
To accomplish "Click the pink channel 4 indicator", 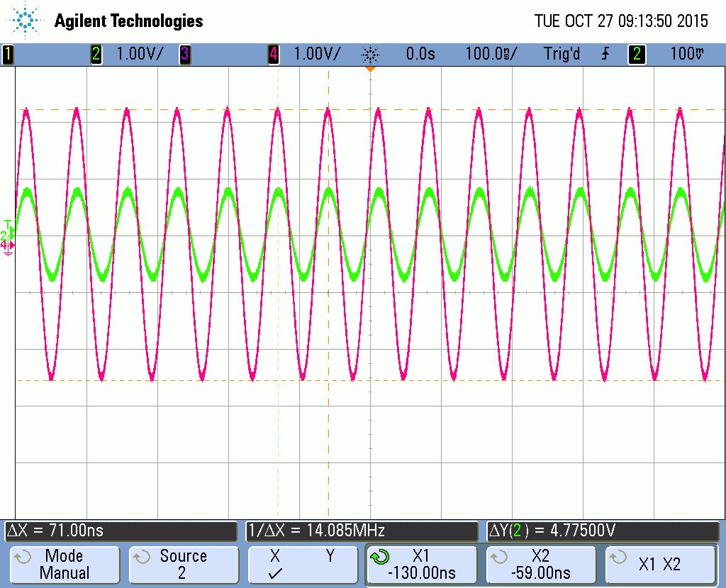I will (273, 54).
